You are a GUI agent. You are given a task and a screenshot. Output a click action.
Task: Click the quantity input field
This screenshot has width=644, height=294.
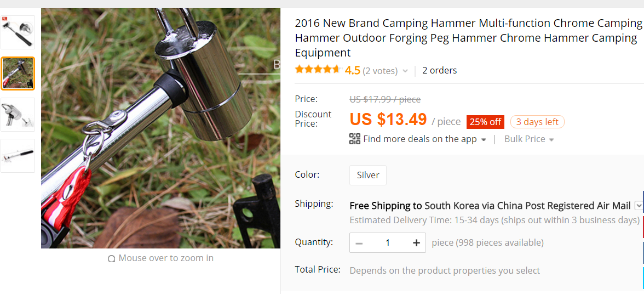pos(388,243)
